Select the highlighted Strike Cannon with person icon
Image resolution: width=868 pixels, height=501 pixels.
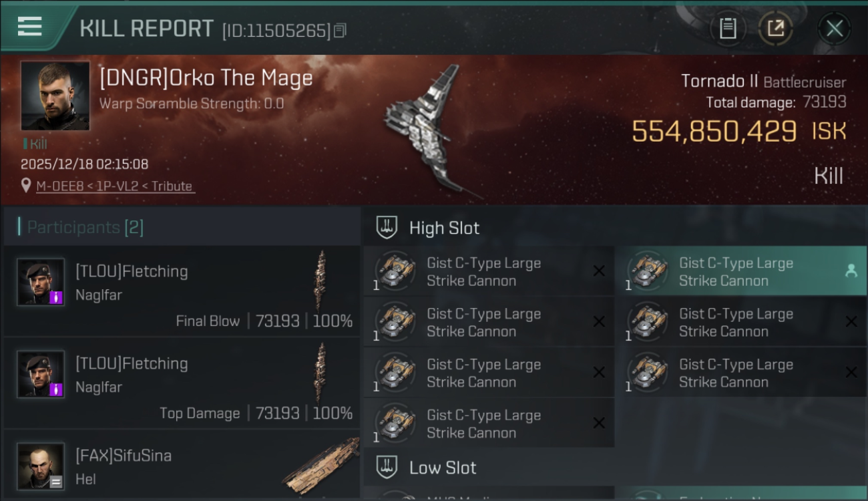click(740, 271)
